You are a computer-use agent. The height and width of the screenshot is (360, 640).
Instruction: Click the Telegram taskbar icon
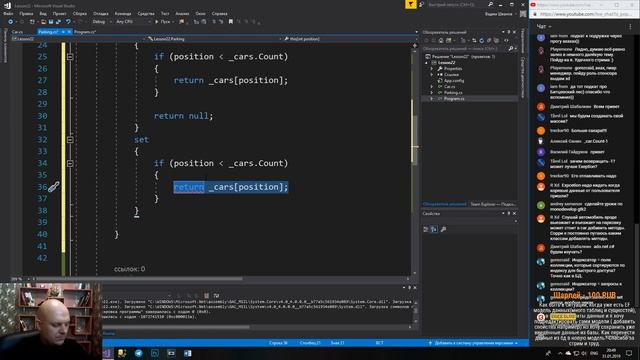coord(139,353)
